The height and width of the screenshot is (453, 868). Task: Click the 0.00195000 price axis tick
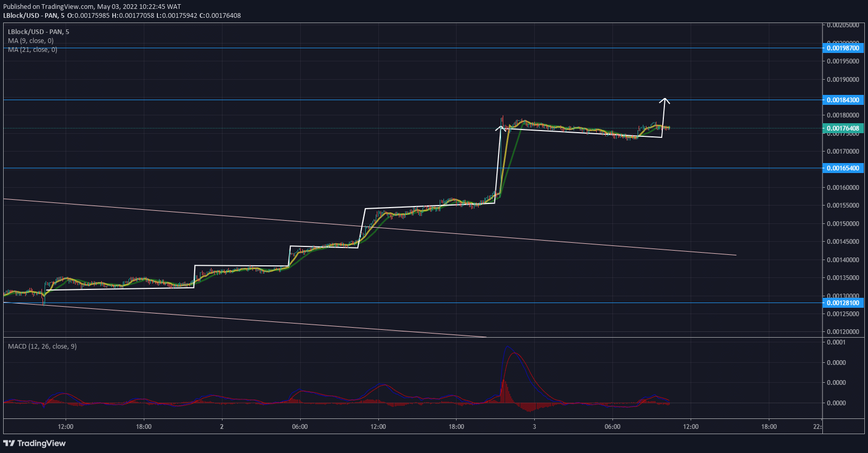tap(843, 61)
